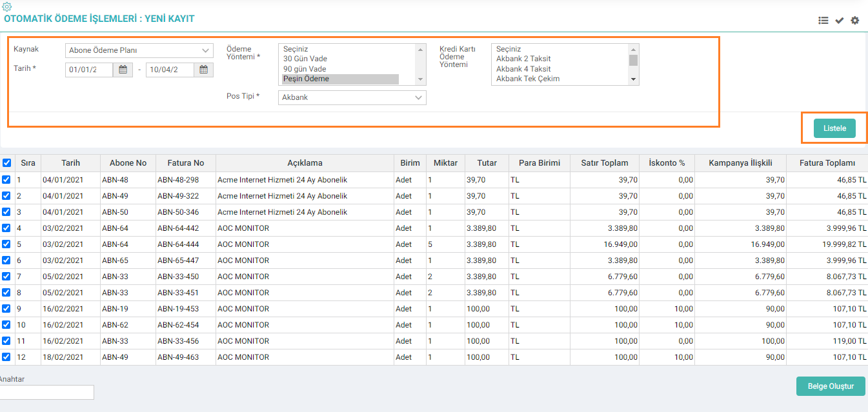Click invoice number ABN-62-454
The width and height of the screenshot is (868, 412).
coord(178,325)
